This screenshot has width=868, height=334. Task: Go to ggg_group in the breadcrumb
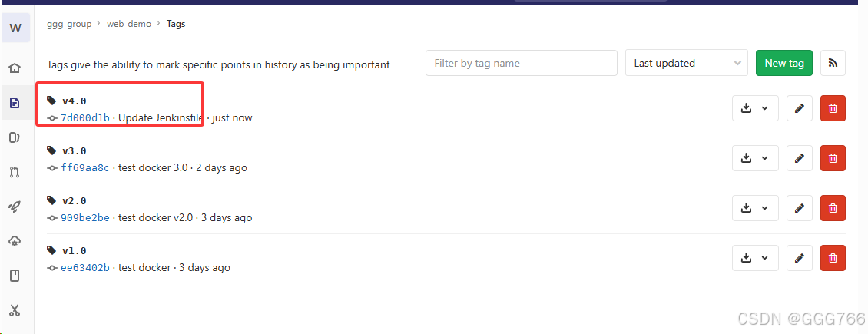(x=69, y=24)
